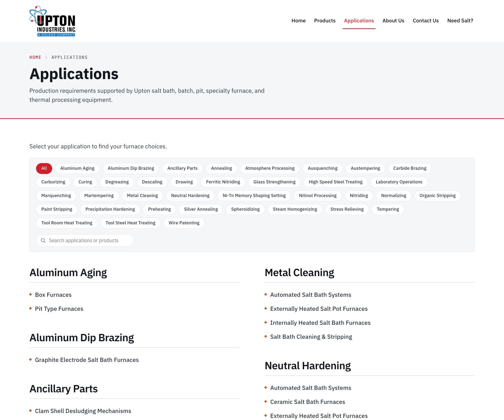Image resolution: width=504 pixels, height=420 pixels.
Task: Choose the Atmosphere Processing filter
Action: (270, 168)
